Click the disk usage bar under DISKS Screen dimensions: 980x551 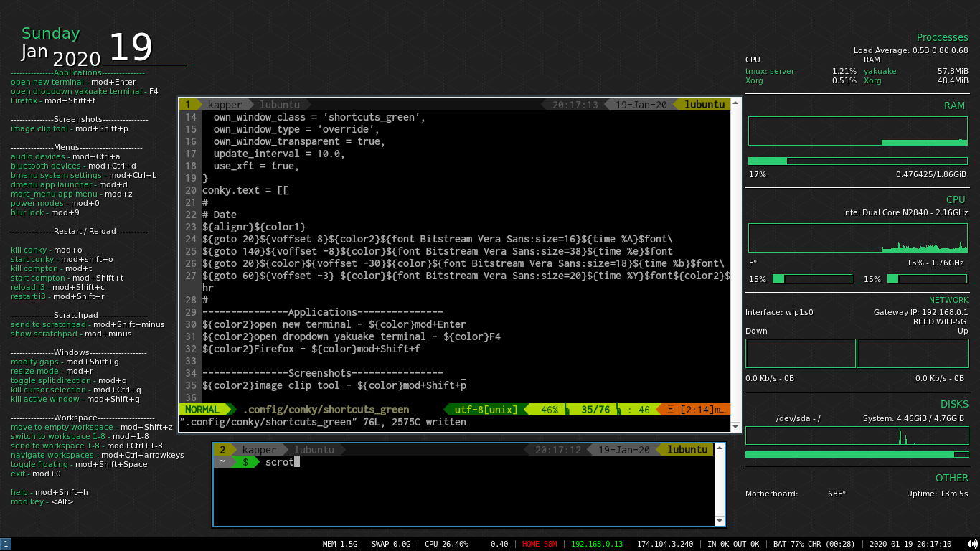click(858, 454)
